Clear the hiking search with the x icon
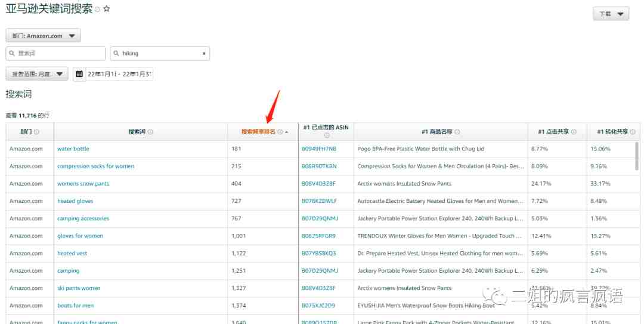The width and height of the screenshot is (644, 324). [204, 54]
